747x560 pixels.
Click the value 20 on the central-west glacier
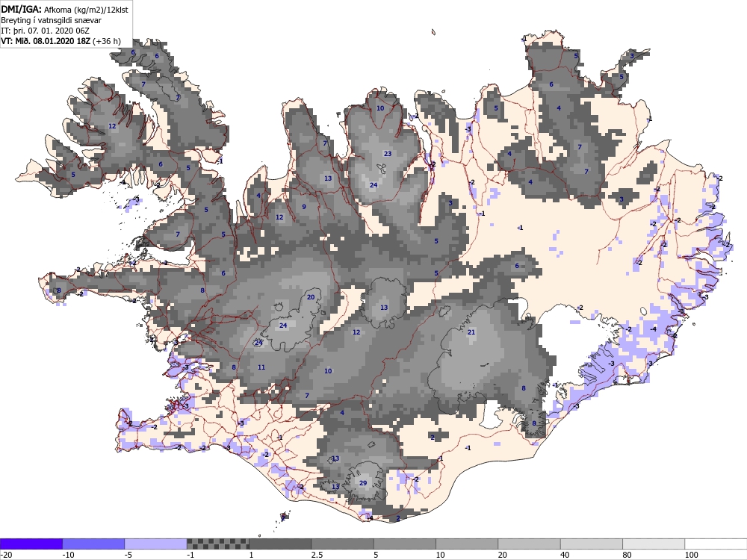pyautogui.click(x=311, y=297)
